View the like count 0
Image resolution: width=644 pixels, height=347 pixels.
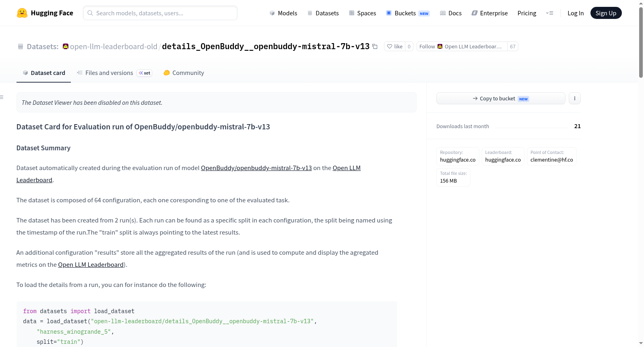pos(409,46)
